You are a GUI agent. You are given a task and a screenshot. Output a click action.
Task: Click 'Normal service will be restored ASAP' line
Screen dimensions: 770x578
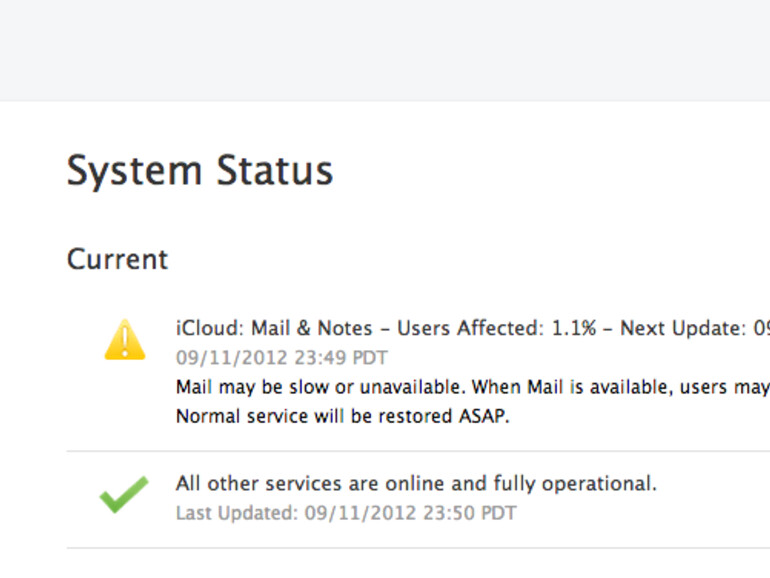point(342,416)
